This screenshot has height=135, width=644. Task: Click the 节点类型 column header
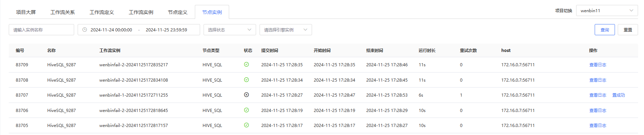coord(211,51)
